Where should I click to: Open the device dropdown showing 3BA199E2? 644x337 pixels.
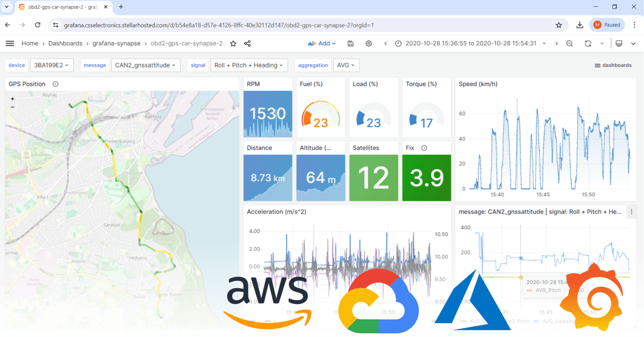(52, 65)
